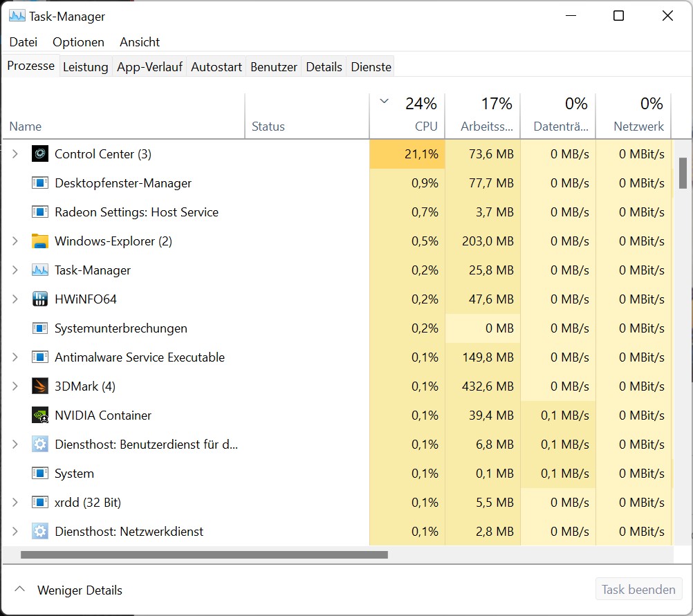Switch to the Leistung tab
The width and height of the screenshot is (693, 616).
85,67
